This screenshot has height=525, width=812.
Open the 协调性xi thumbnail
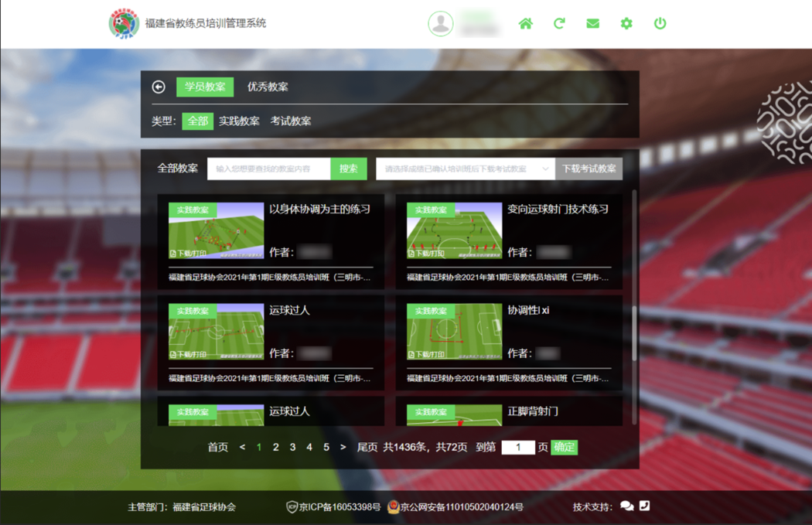pos(455,332)
